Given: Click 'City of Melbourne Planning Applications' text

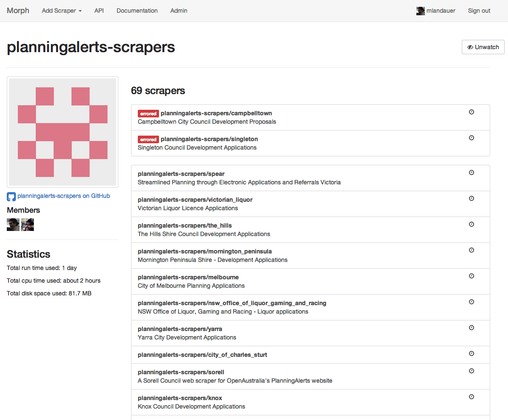Looking at the screenshot, I should (x=191, y=286).
